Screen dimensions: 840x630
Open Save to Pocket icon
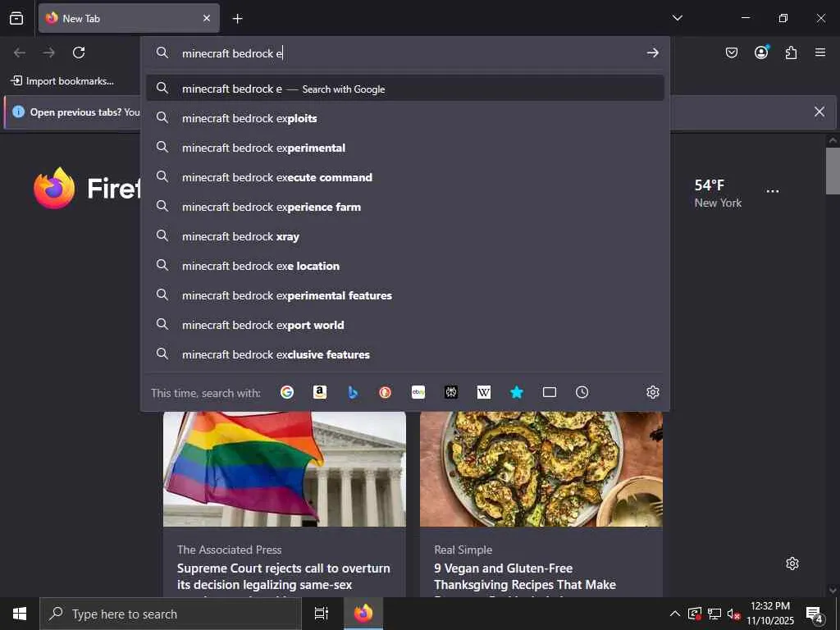tap(732, 52)
